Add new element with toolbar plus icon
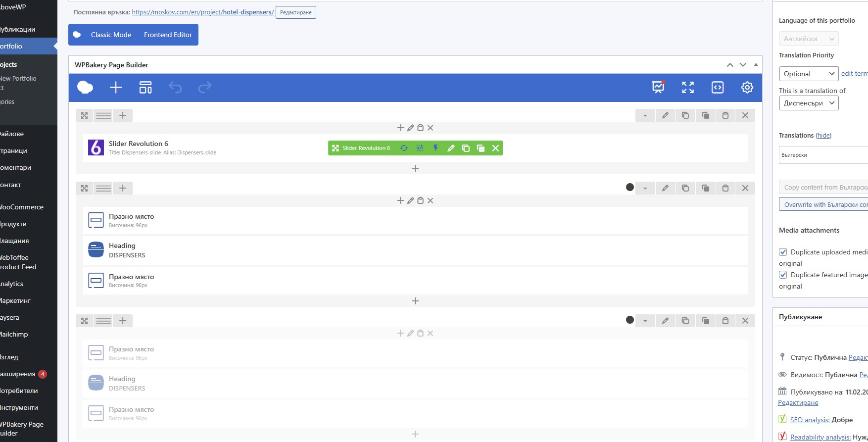868x442 pixels. tap(116, 88)
